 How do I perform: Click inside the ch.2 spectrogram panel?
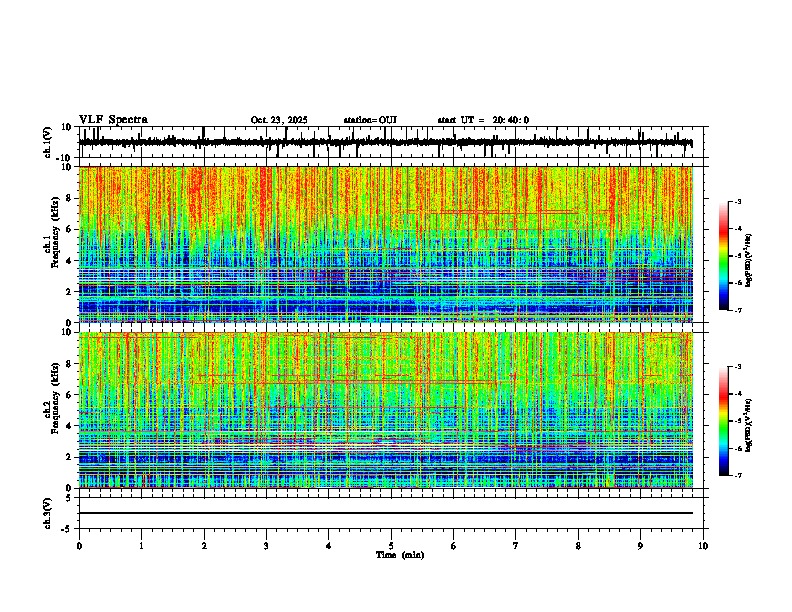pyautogui.click(x=386, y=410)
